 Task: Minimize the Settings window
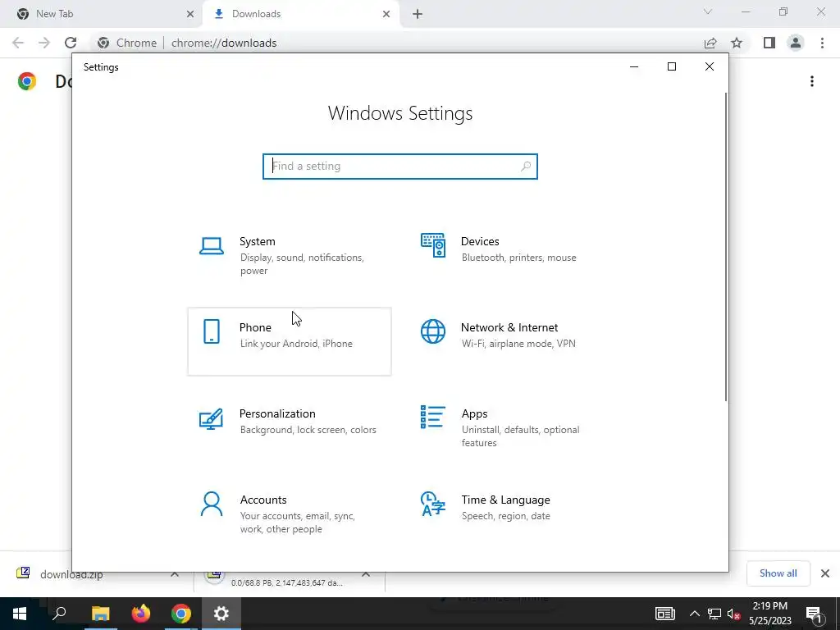point(634,67)
